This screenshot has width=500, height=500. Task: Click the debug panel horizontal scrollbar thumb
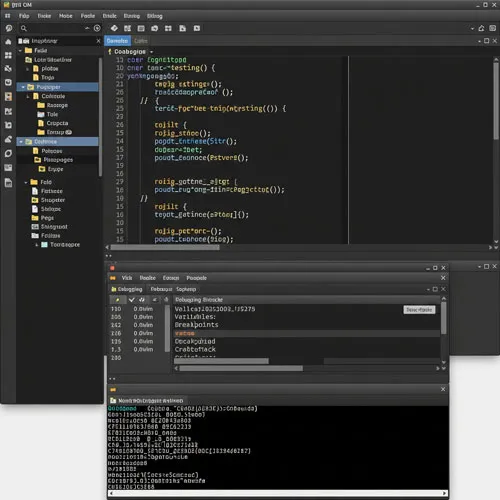241,368
